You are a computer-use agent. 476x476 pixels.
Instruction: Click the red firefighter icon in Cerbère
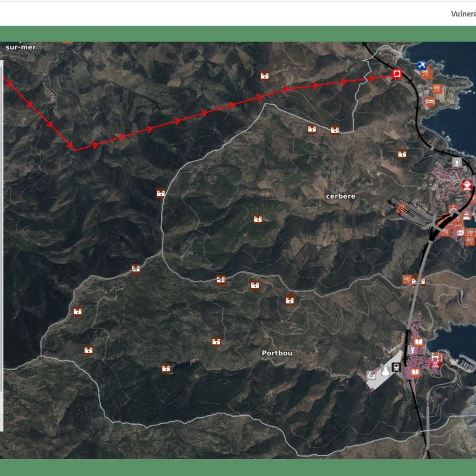click(x=466, y=186)
